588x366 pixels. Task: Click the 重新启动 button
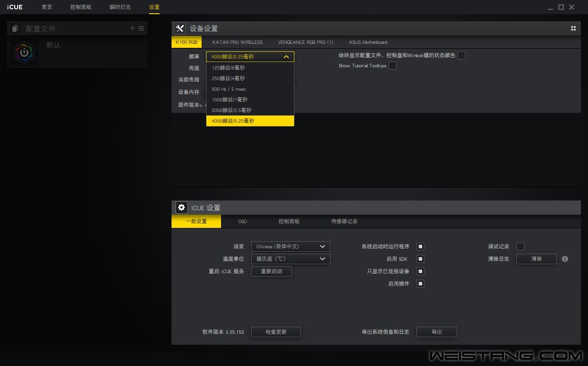pyautogui.click(x=271, y=271)
